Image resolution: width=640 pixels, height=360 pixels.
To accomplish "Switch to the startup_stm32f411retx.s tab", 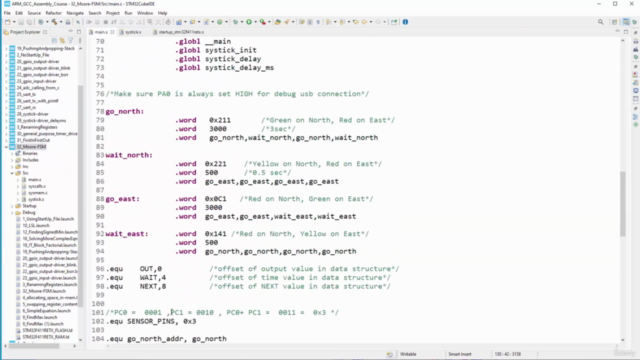I will tap(179, 32).
